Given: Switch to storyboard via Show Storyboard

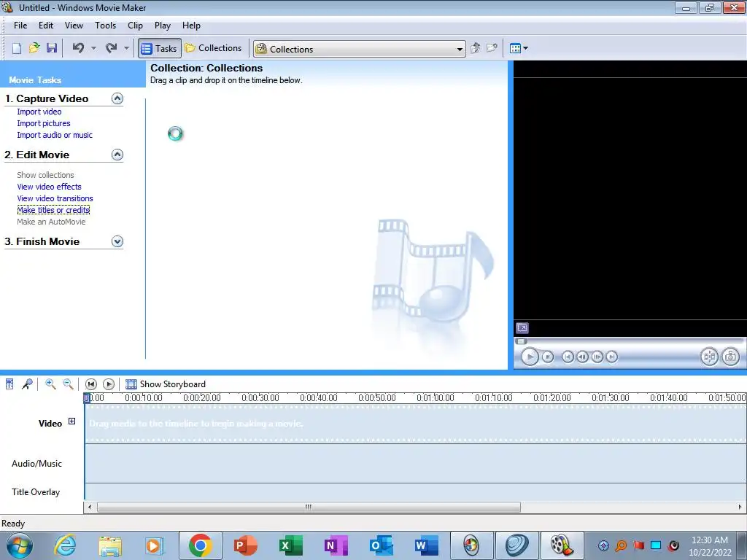Looking at the screenshot, I should 166,384.
